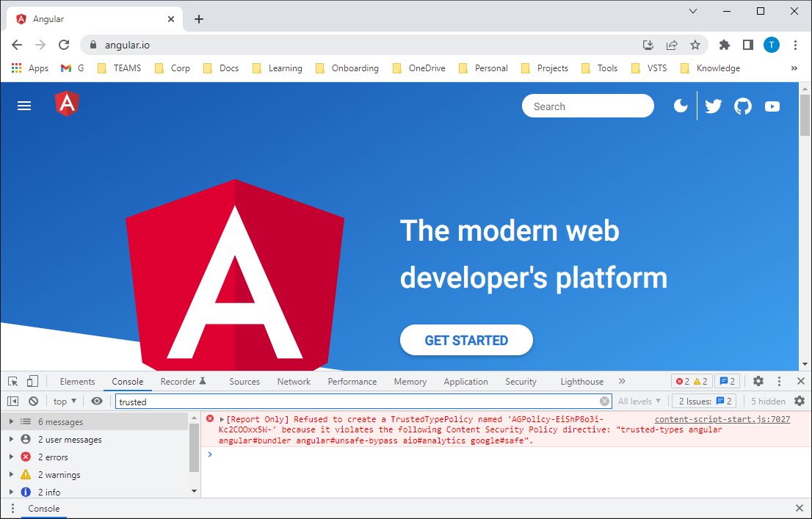
Task: Switch to the Elements tab
Action: (77, 381)
